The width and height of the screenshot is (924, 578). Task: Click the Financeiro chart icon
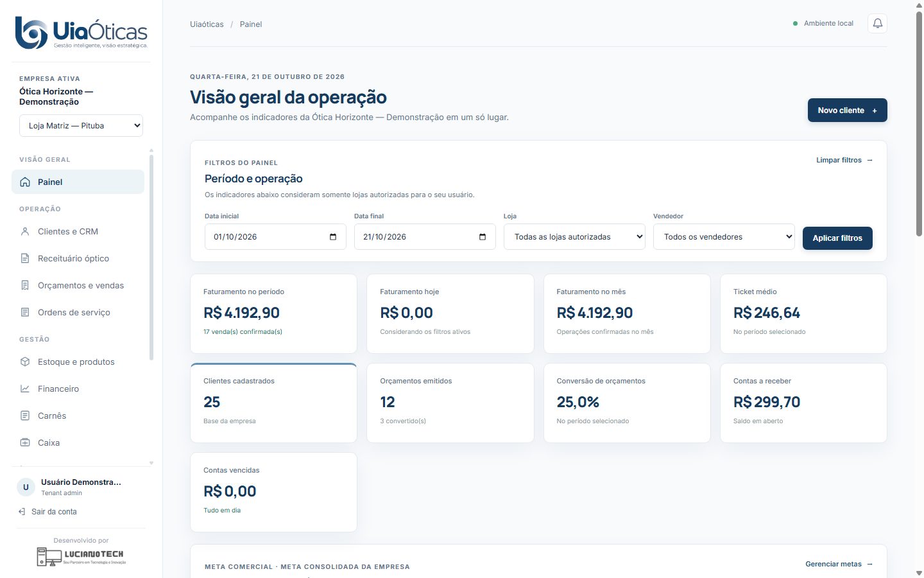click(x=25, y=389)
